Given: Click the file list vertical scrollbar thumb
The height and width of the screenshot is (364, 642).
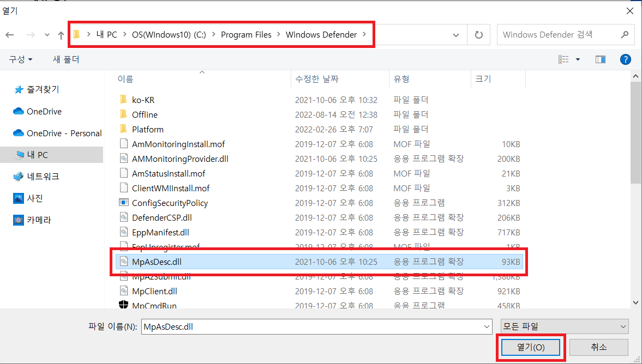Looking at the screenshot, I should [635, 133].
